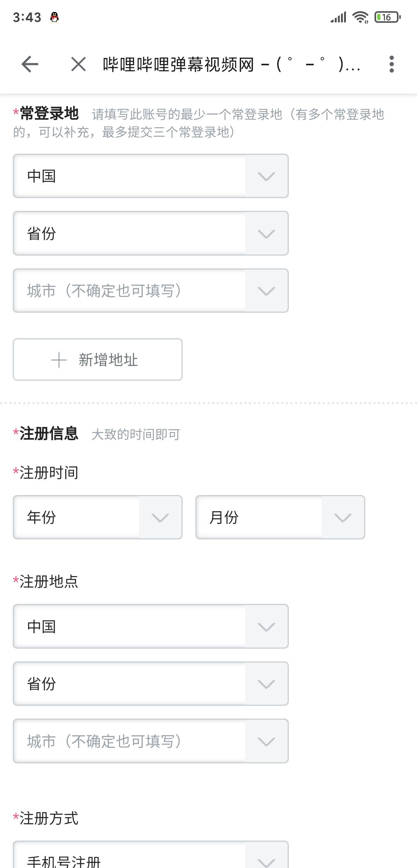The image size is (417, 868).
Task: Open the 中国 dropdown under 注册地点
Action: pos(151,626)
